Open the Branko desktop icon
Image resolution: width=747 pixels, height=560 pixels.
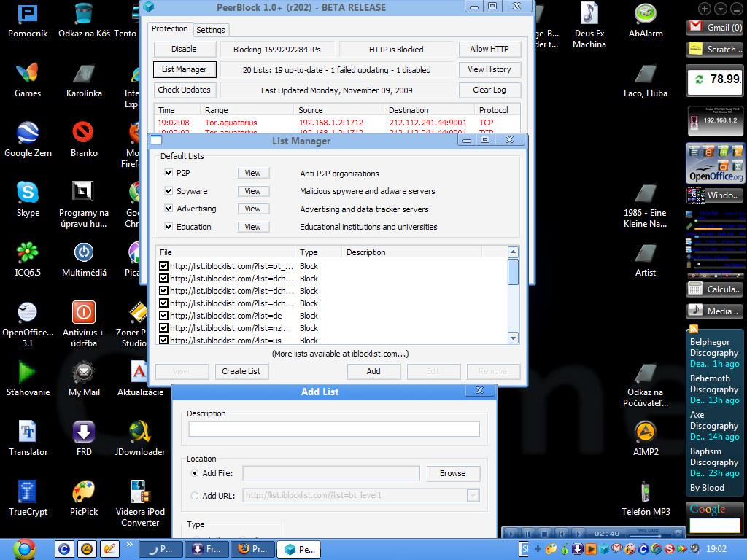point(84,140)
